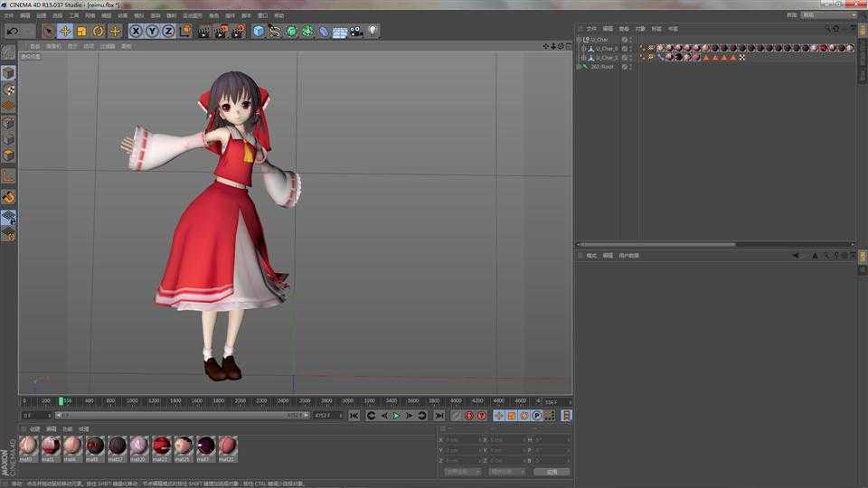Image resolution: width=868 pixels, height=488 pixels.
Task: Add a Cube primitive object
Action: (259, 32)
